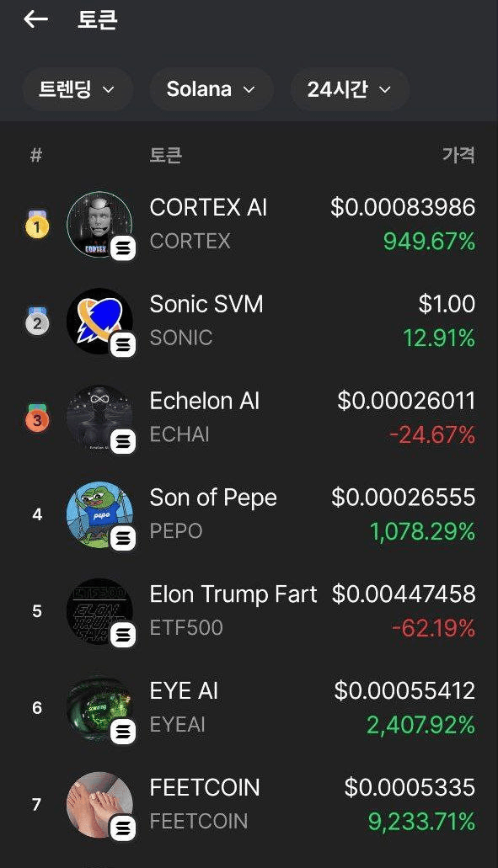Tap the bronze rank 3 medal badge
The width and height of the screenshot is (498, 868).
point(37,418)
